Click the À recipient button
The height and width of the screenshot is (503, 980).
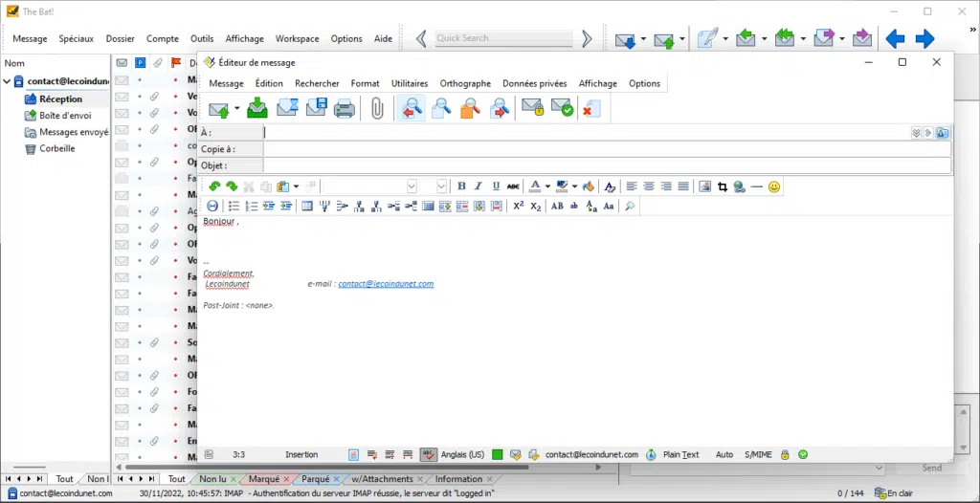tap(231, 133)
